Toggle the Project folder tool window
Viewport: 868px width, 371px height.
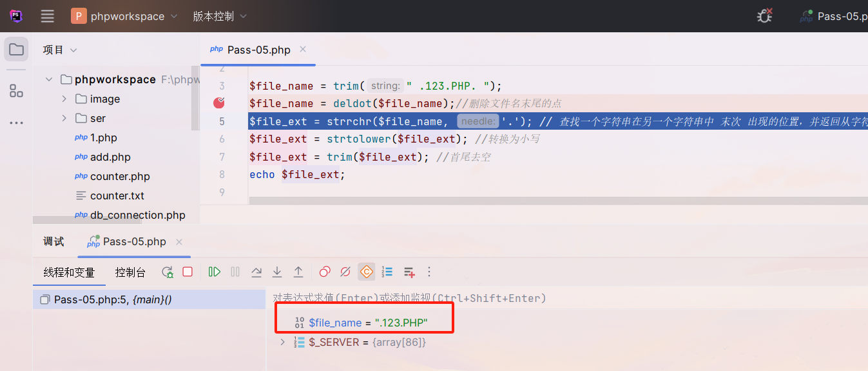pyautogui.click(x=16, y=50)
